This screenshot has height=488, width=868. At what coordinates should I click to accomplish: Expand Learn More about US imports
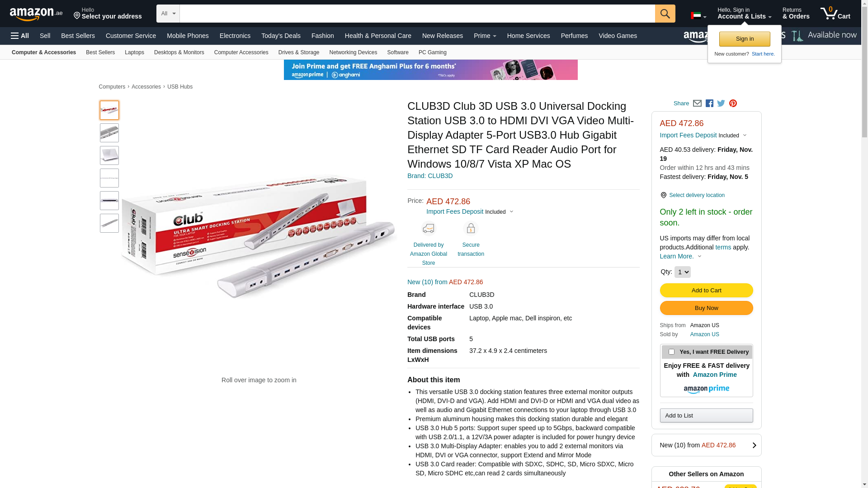point(680,256)
